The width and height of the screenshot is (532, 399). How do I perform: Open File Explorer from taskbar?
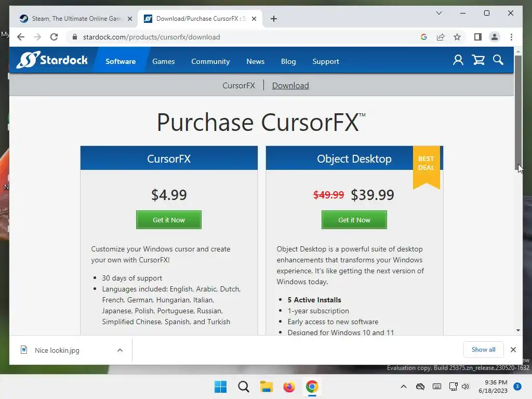(x=267, y=387)
